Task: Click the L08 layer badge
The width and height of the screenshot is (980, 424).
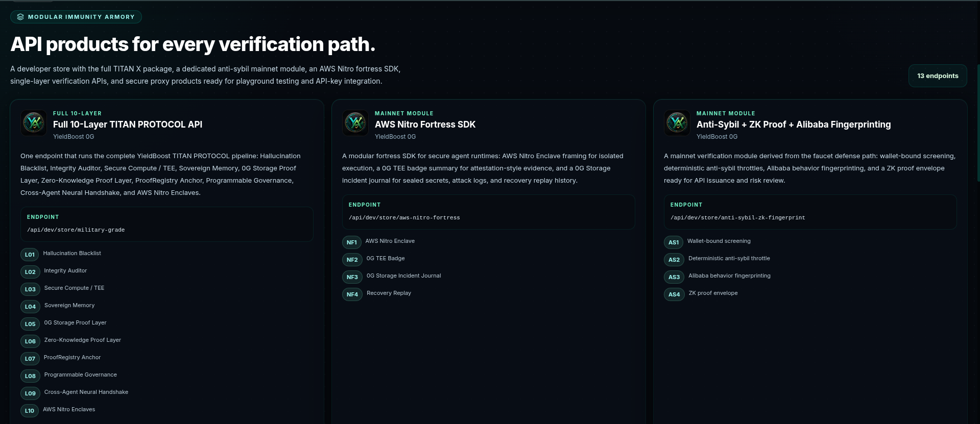Action: click(x=30, y=376)
